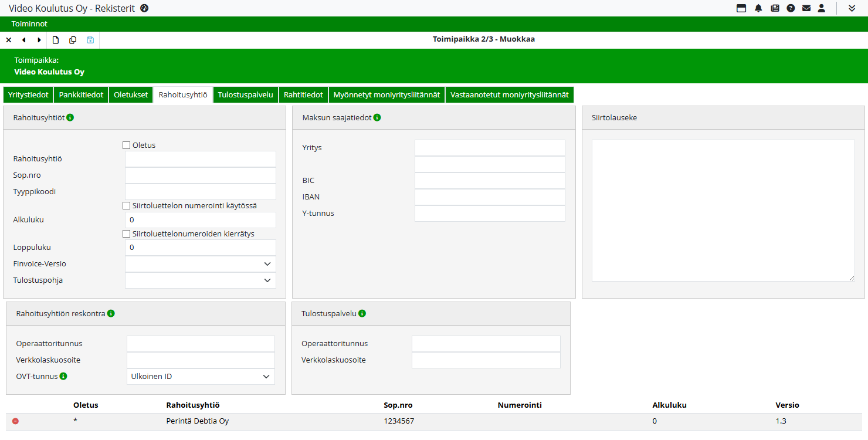
Task: Check Siirtoluettelon numerointi käytössä
Action: click(x=126, y=206)
